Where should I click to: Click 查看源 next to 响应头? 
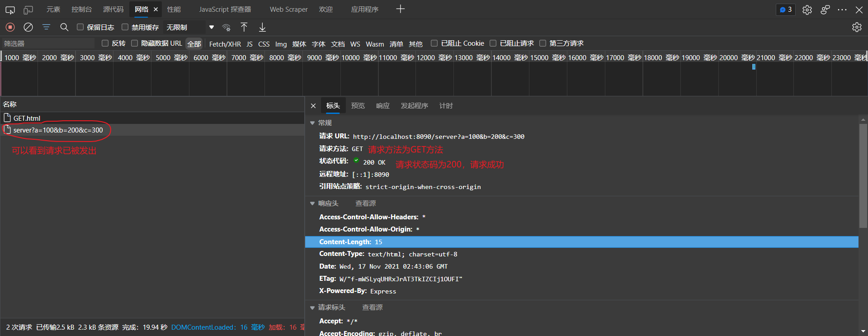pyautogui.click(x=365, y=203)
